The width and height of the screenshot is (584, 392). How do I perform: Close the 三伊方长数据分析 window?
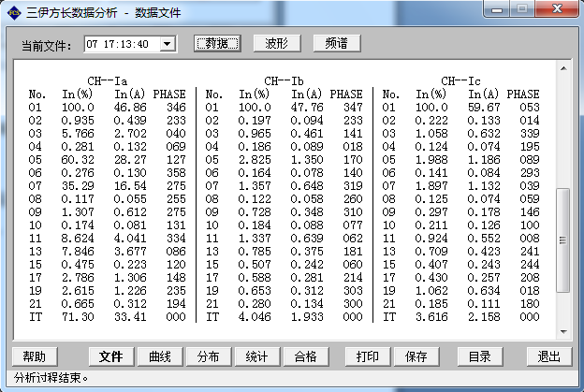[557, 9]
